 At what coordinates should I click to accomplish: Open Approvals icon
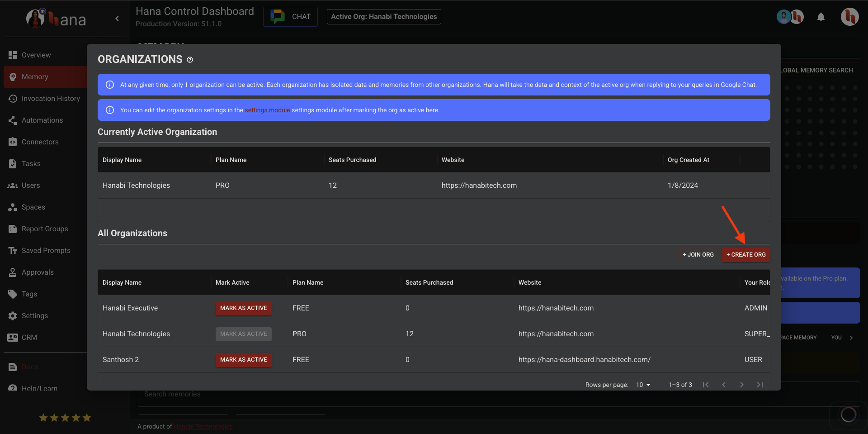(x=13, y=272)
